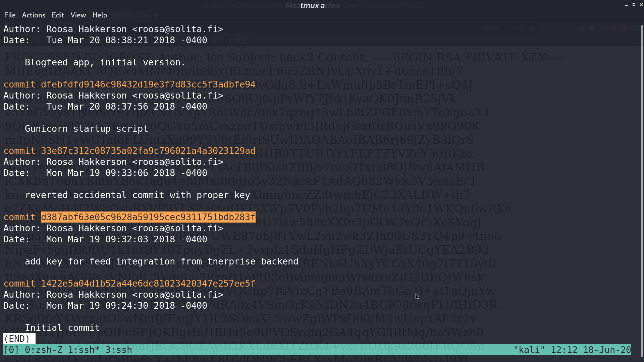This screenshot has width=644, height=362.
Task: Click the 'reverted accidental commit' message line
Action: click(x=138, y=195)
